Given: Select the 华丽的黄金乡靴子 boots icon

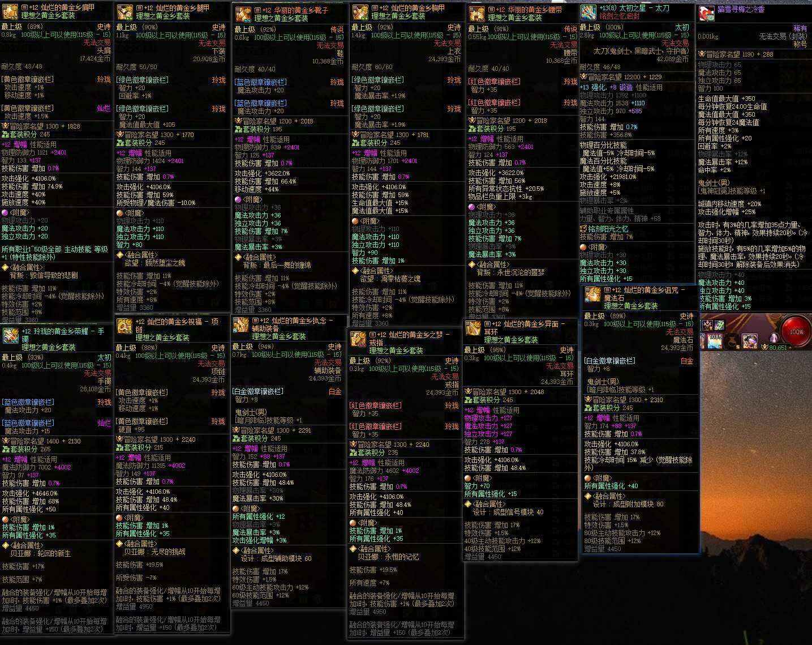Looking at the screenshot, I should [x=243, y=14].
